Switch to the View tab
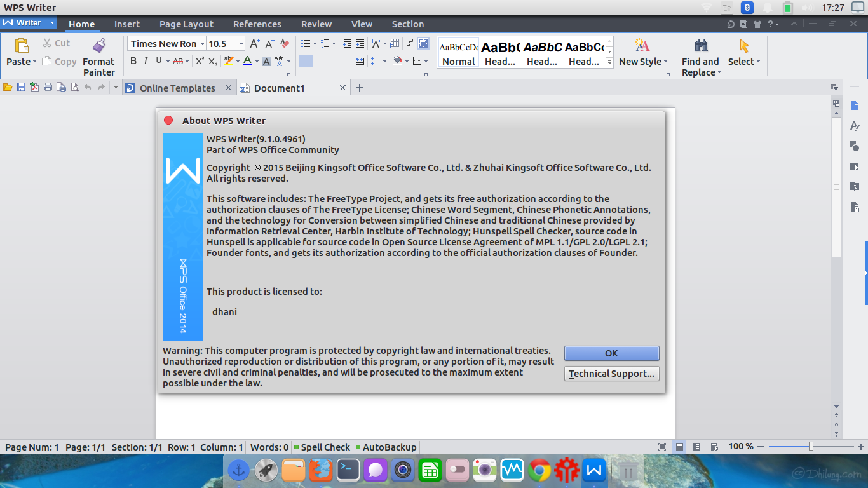868x488 pixels. point(362,24)
